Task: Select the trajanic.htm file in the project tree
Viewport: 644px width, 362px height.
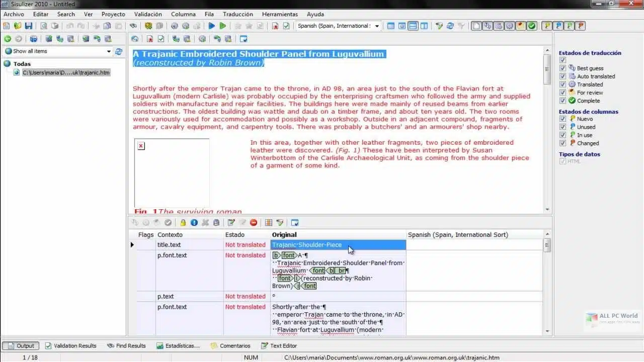Action: click(66, 72)
